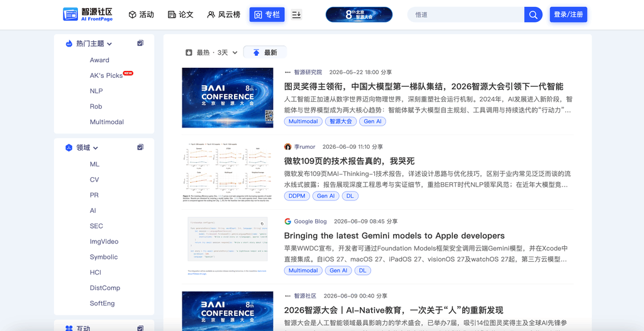Select the HCI field

(96, 273)
